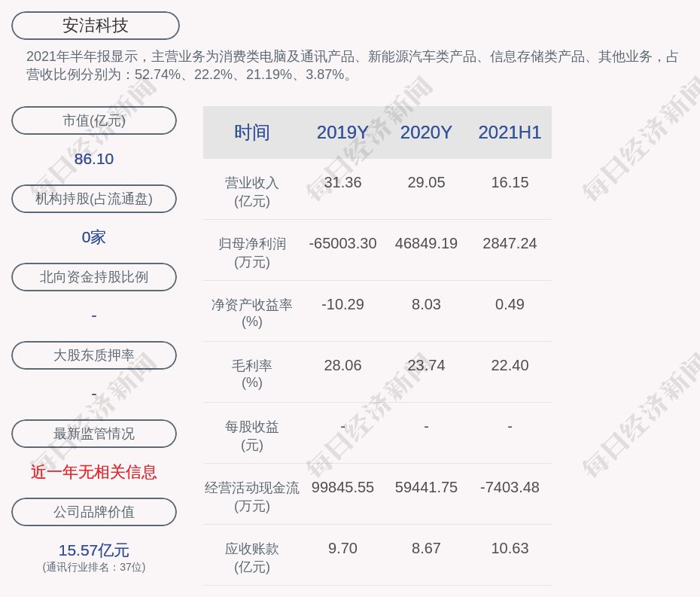Click the 毛利率(%) row label
The width and height of the screenshot is (700, 597).
click(252, 374)
